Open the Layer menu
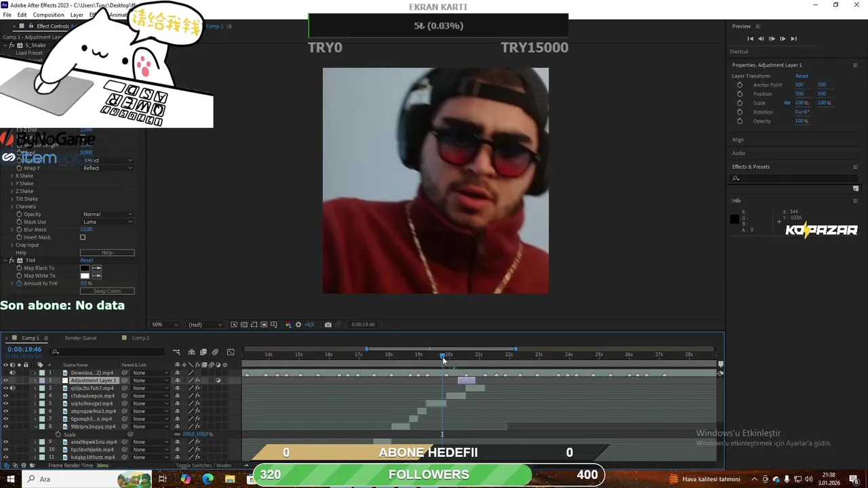 [77, 15]
